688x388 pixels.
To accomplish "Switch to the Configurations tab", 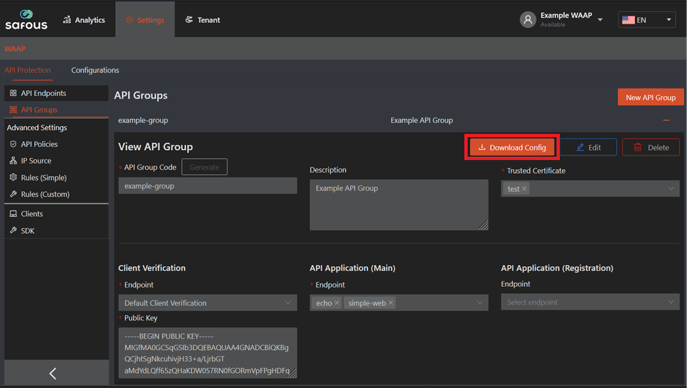I will coord(95,70).
